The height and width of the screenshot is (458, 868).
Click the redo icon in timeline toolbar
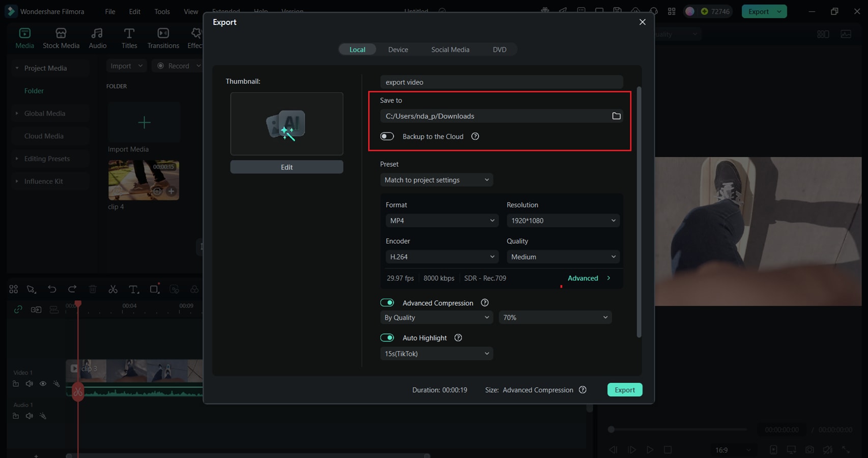(72, 289)
